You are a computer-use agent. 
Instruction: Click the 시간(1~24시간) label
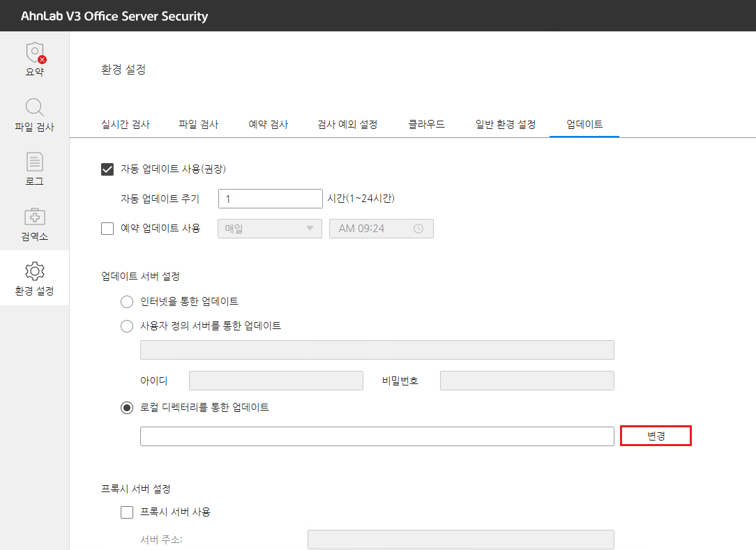[x=361, y=199]
